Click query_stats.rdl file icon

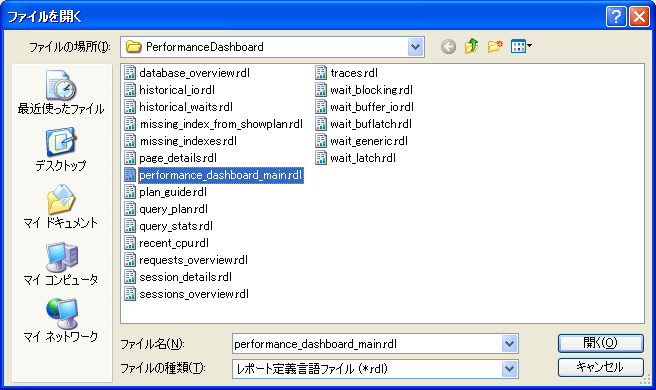(x=130, y=226)
